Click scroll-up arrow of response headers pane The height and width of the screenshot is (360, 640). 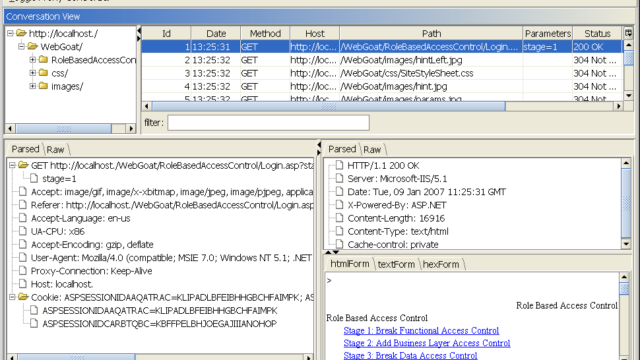(x=626, y=163)
